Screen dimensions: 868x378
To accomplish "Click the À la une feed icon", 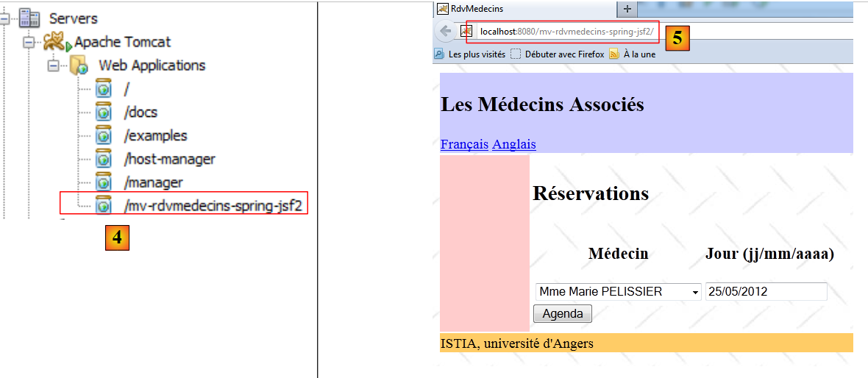I will pyautogui.click(x=614, y=54).
